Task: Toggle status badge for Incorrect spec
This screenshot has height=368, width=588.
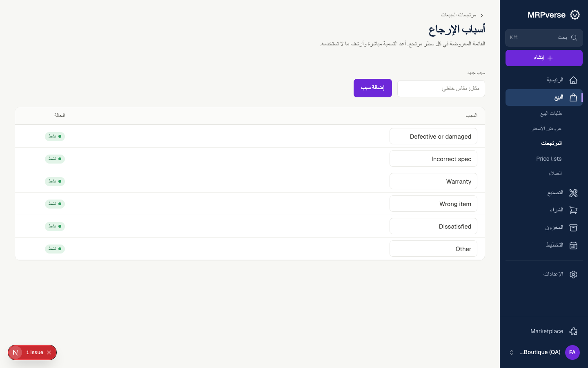Action: 55,159
